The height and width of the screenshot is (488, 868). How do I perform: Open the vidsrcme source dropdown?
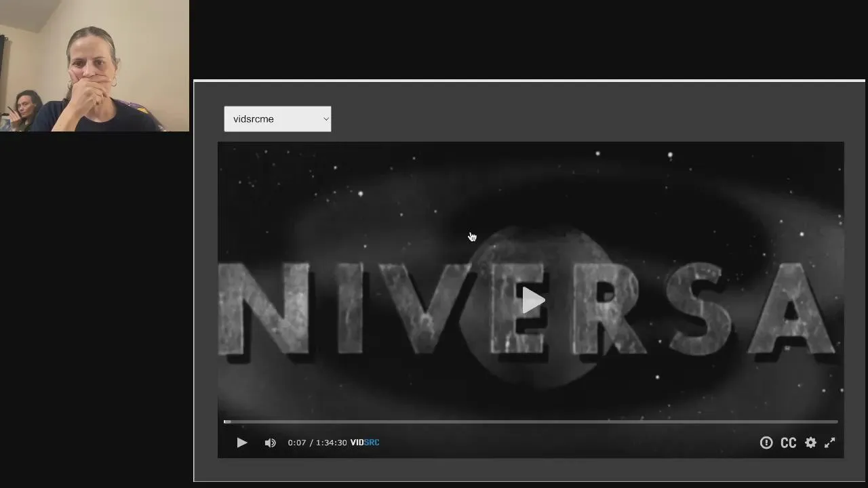coord(277,119)
